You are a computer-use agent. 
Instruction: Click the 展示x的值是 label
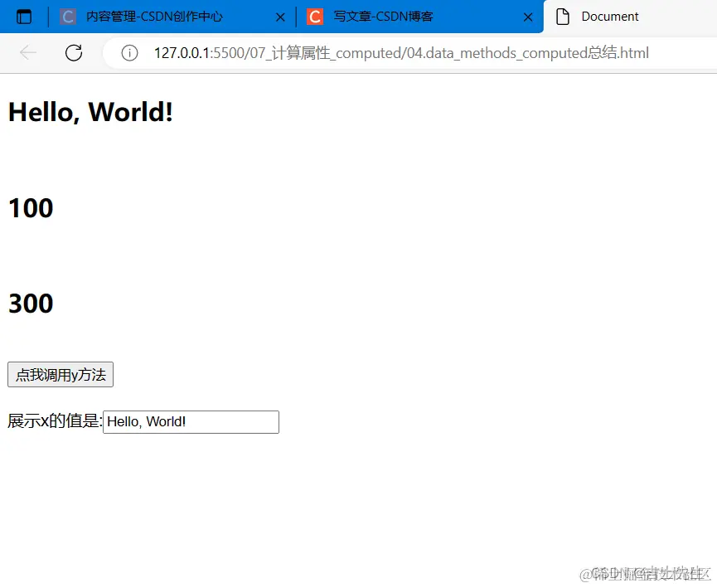click(x=55, y=421)
